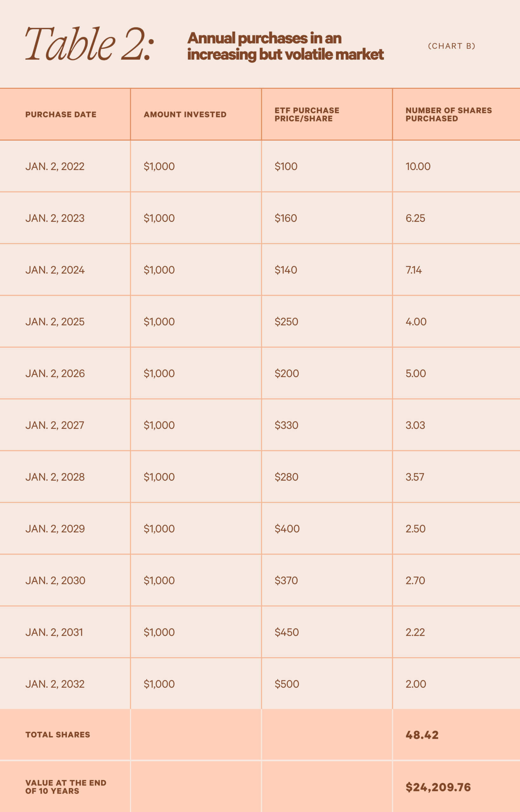Click the Jan. 2, 2025 date cell

pyautogui.click(x=55, y=322)
